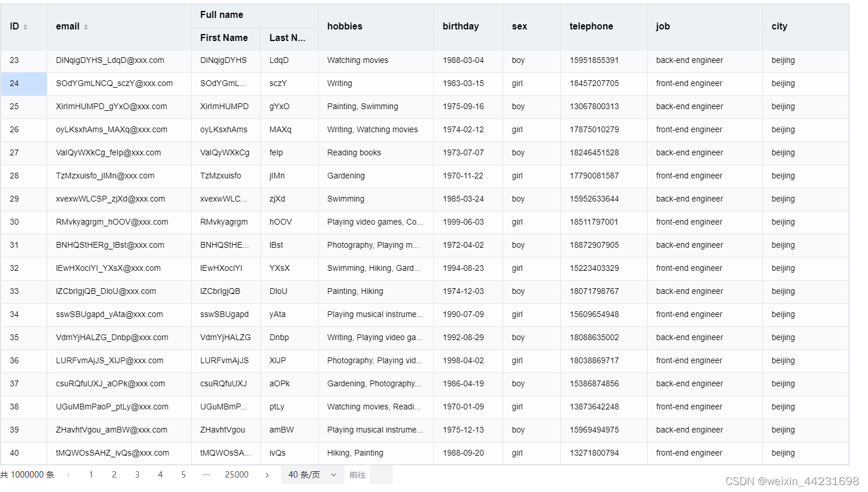Click first name ZHavhtVgou
Image resolution: width=868 pixels, height=492 pixels.
223,430
